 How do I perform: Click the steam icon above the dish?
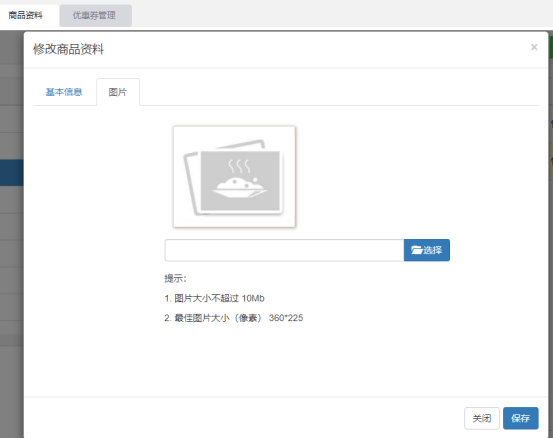(239, 166)
